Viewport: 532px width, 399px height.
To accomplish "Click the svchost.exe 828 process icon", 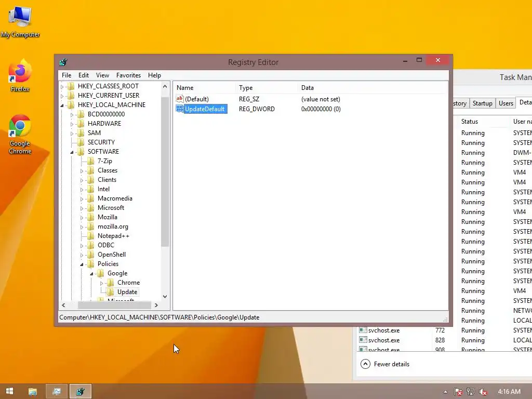I will tap(363, 340).
